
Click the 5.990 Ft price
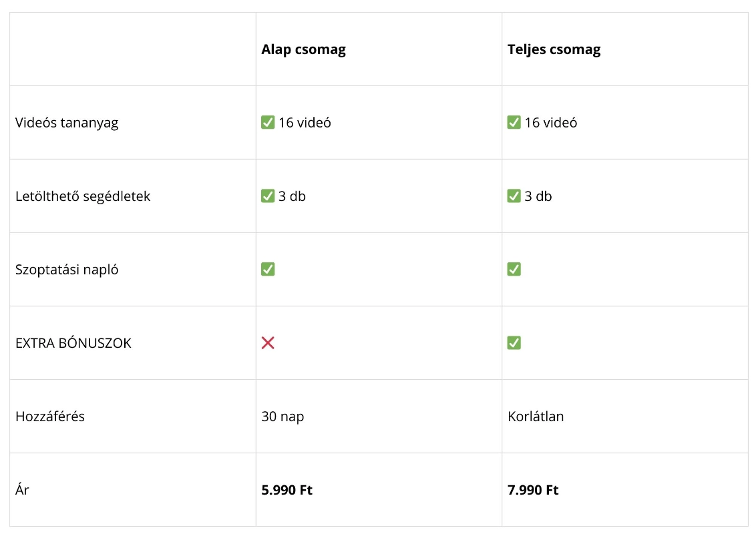click(x=287, y=490)
